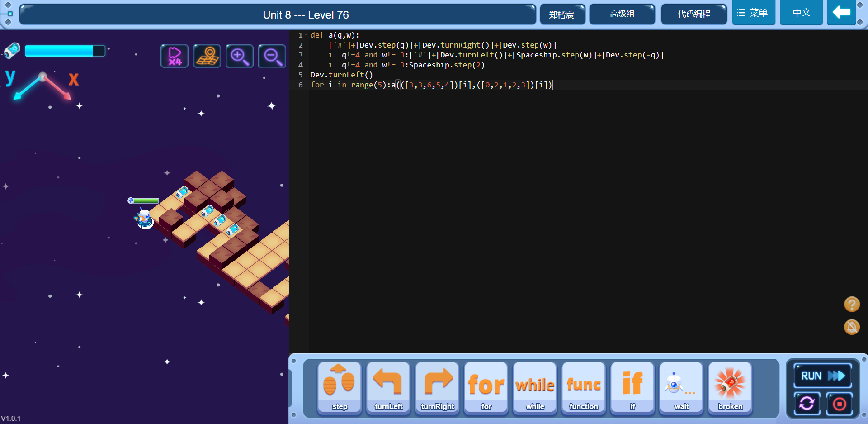Toggle the crossed-out bell icon
Screen dimensions: 868x424
852,327
